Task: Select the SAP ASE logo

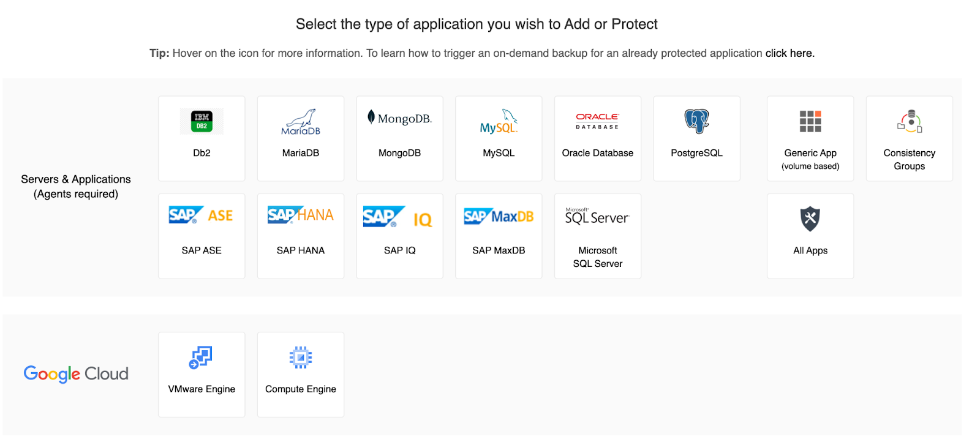Action: (202, 215)
